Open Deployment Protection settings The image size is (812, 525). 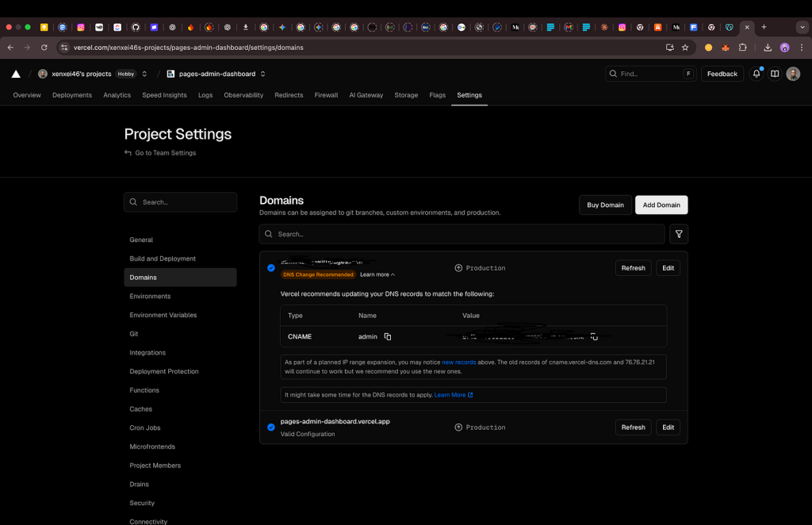coord(180,371)
